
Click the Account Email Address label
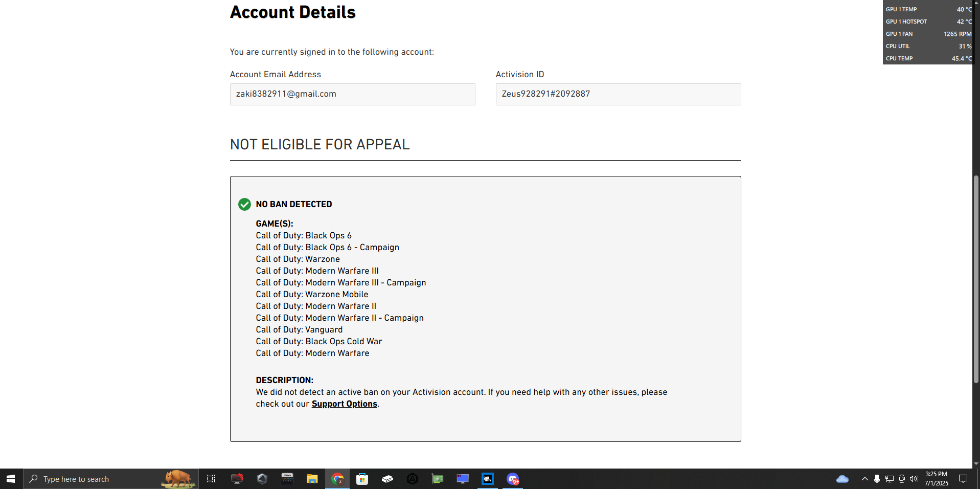(x=276, y=74)
